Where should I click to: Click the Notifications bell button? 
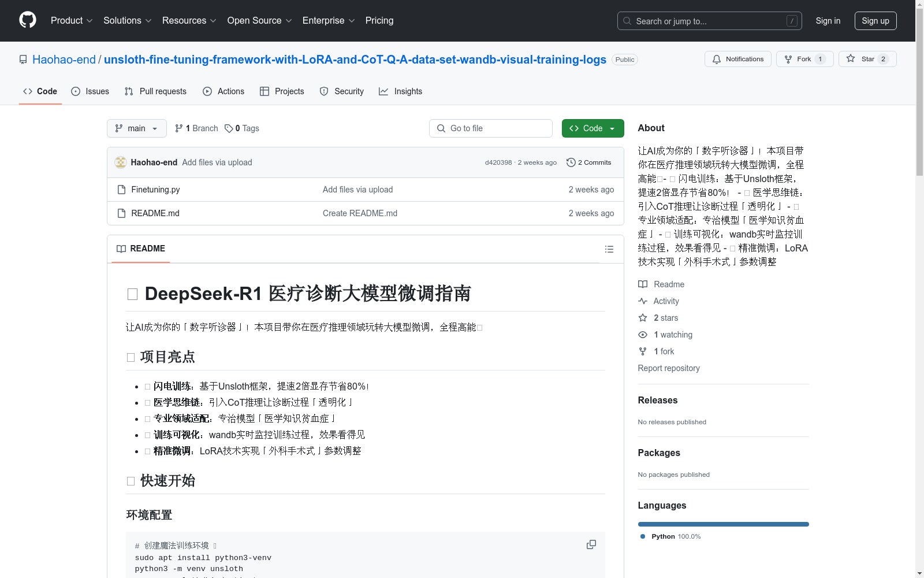click(737, 59)
